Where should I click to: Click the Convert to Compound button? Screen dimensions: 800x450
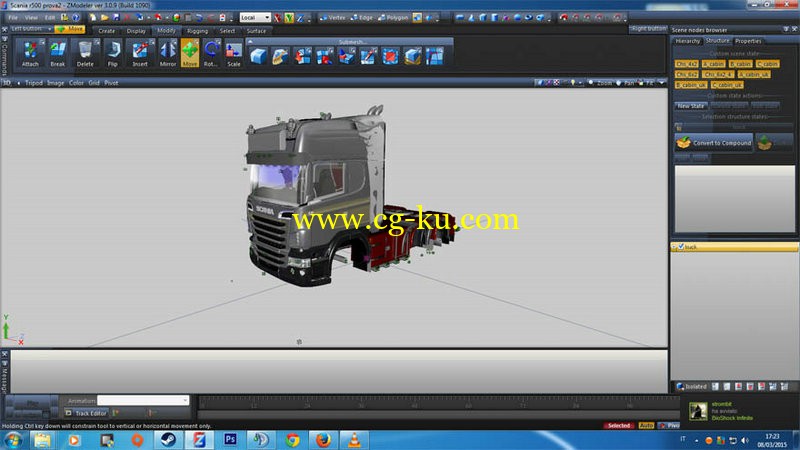pyautogui.click(x=713, y=143)
